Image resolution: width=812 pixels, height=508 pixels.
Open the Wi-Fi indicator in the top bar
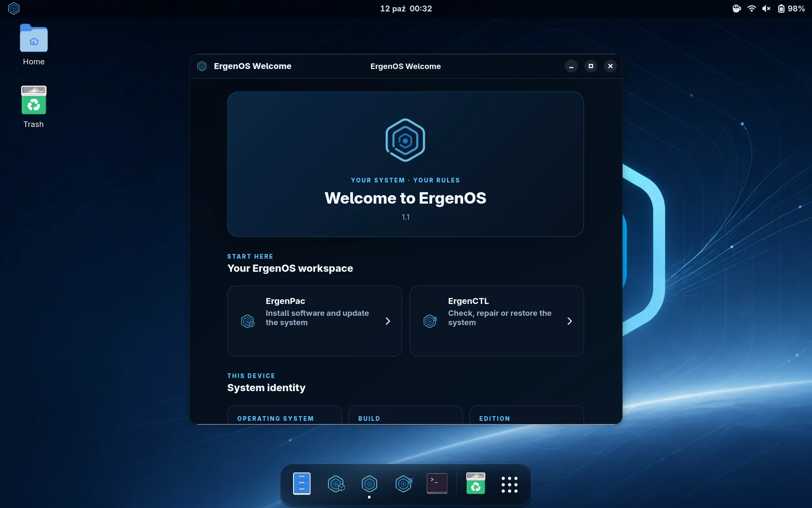coord(752,8)
